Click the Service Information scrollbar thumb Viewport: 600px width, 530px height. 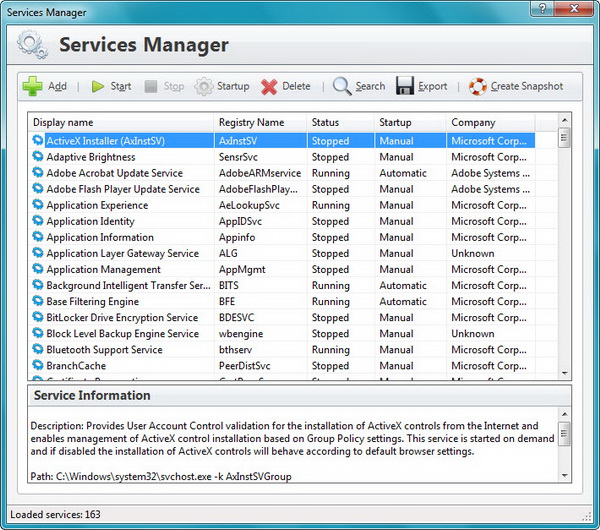[x=564, y=434]
